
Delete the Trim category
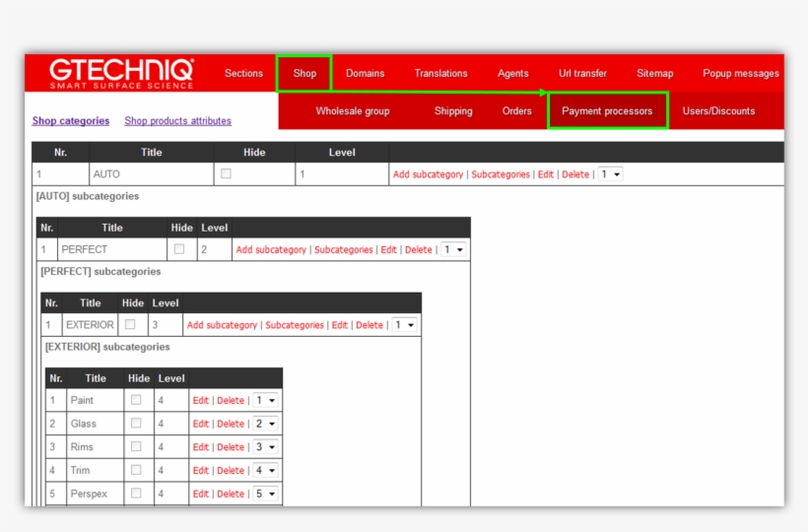[x=231, y=470]
